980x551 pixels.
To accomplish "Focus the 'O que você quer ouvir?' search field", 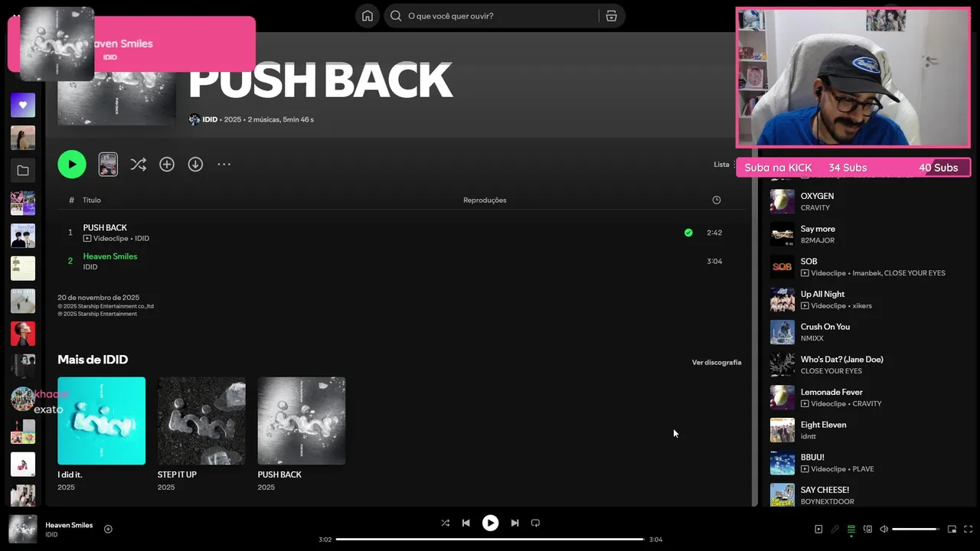I will click(x=492, y=16).
